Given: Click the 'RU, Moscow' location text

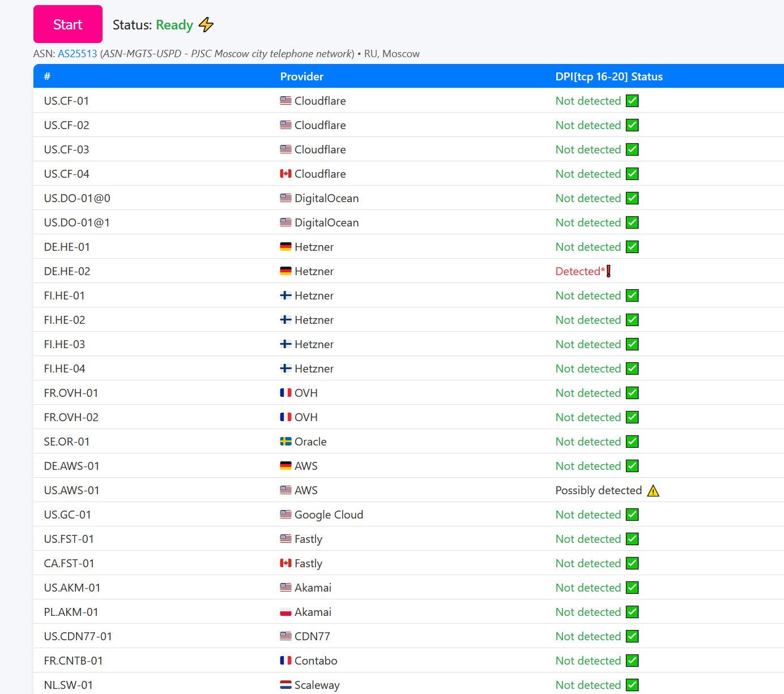Looking at the screenshot, I should [x=392, y=54].
